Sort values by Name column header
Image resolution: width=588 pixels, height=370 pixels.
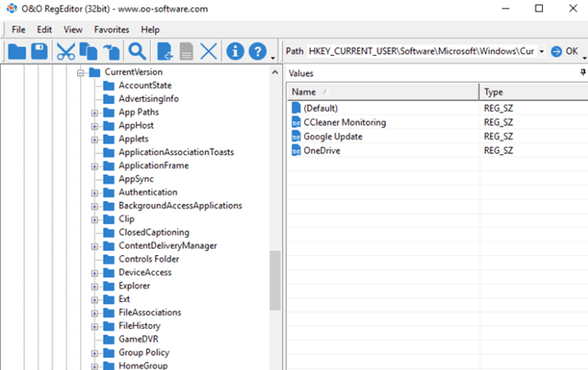[383, 92]
